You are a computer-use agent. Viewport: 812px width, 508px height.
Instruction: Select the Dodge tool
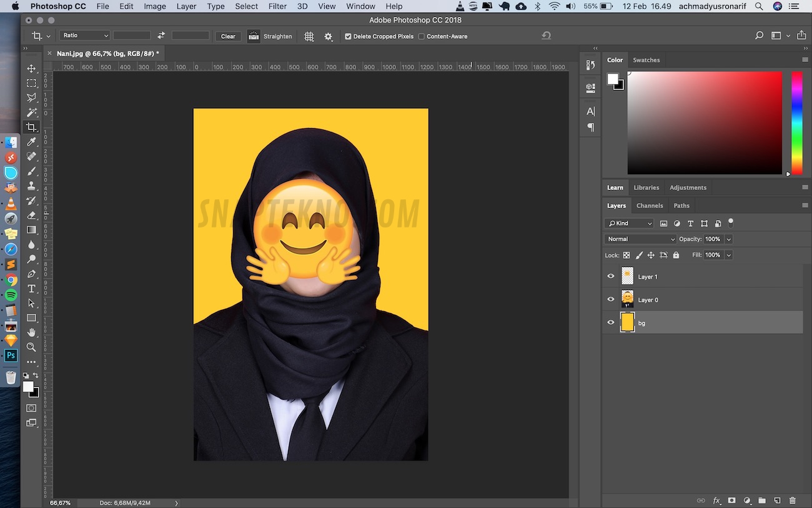click(x=31, y=259)
